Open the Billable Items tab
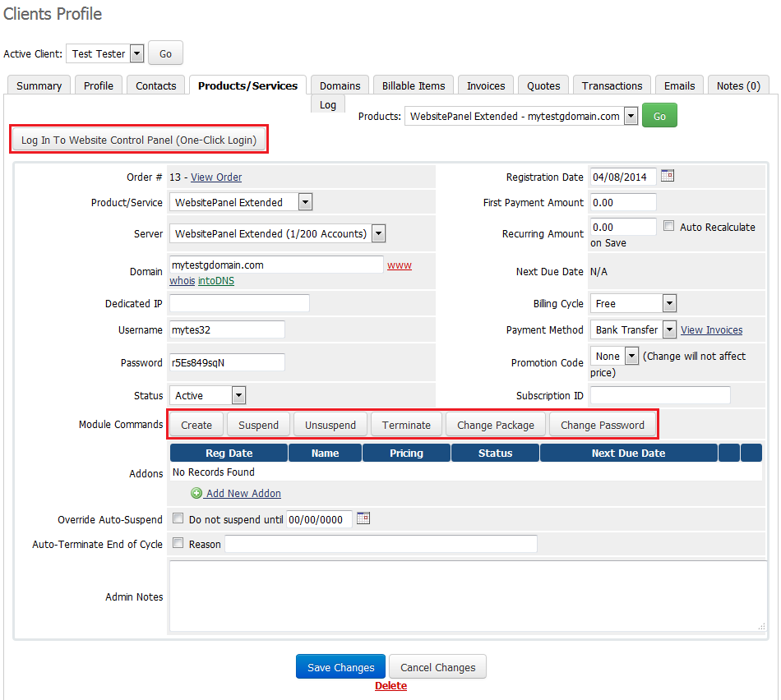This screenshot has height=700, width=781. (x=414, y=85)
